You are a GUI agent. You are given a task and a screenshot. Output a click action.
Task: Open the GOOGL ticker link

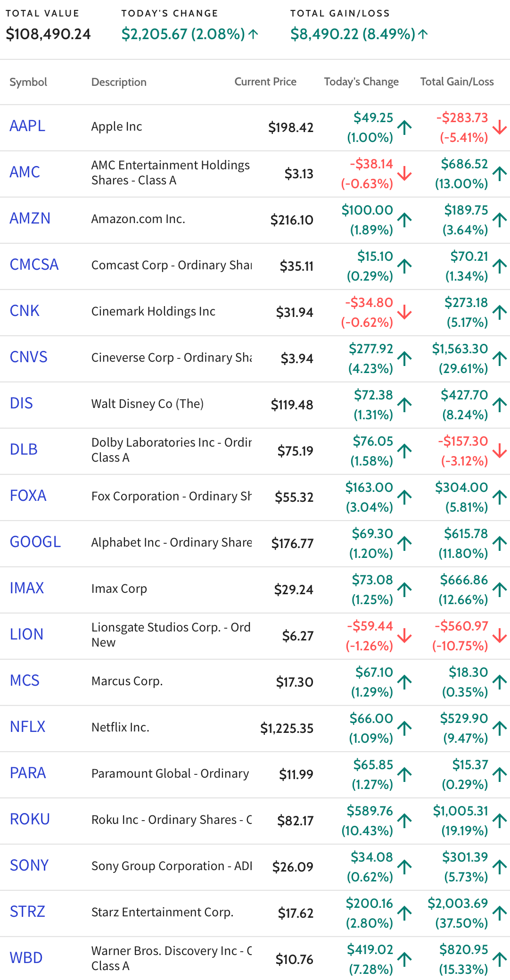(x=35, y=542)
